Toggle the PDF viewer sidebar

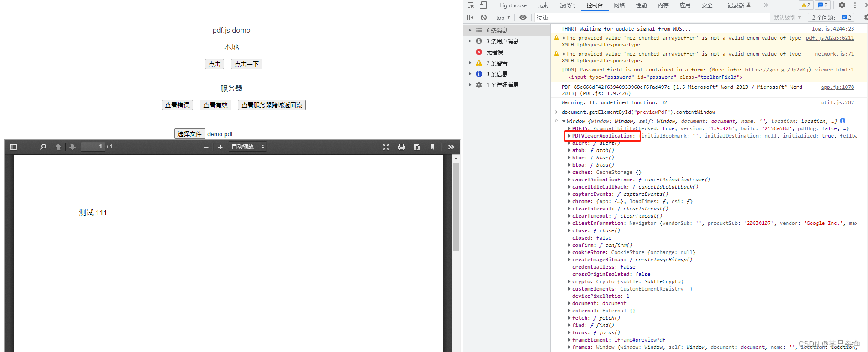(14, 147)
